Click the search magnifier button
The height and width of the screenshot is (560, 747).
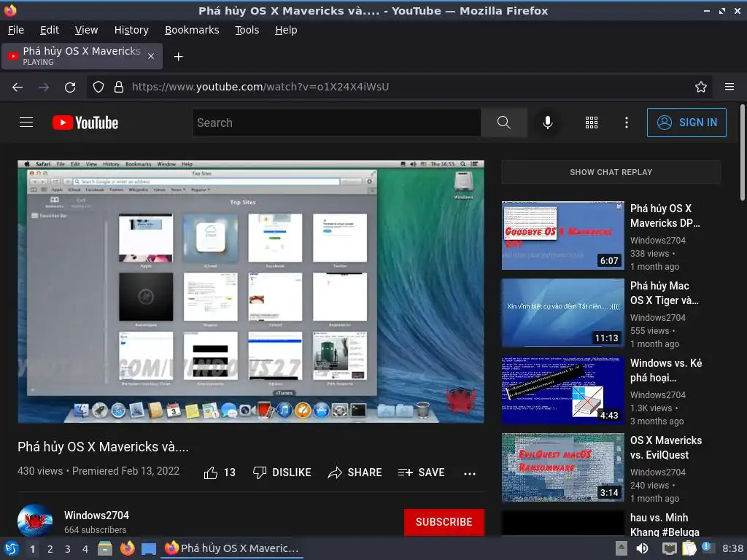pyautogui.click(x=503, y=122)
